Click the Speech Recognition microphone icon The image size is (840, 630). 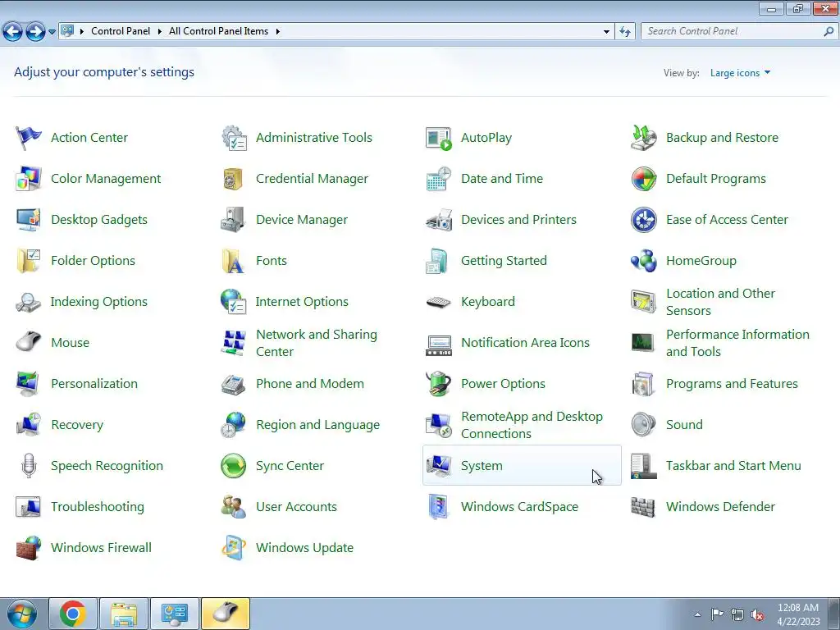click(29, 466)
